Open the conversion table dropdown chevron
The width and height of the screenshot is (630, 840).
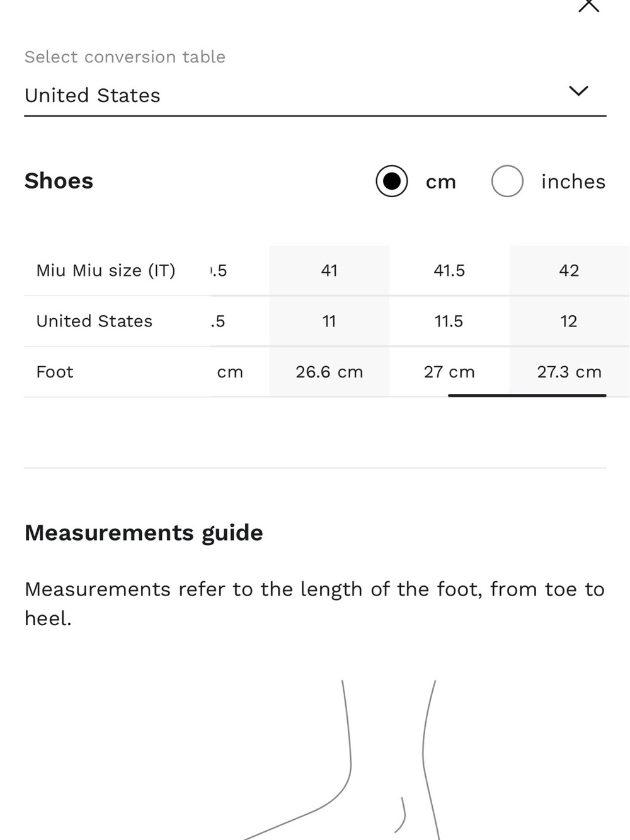(578, 91)
